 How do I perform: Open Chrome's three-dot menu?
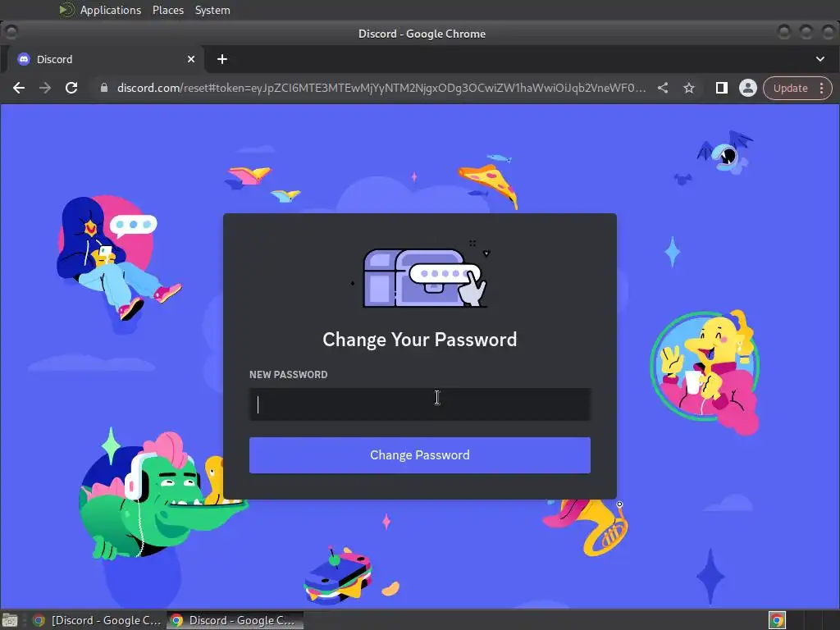click(x=822, y=88)
